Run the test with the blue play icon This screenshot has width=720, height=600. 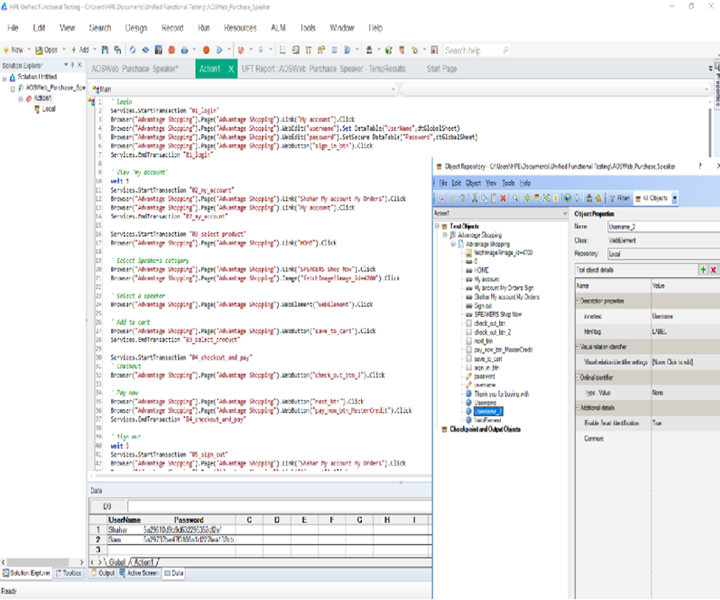pyautogui.click(x=219, y=50)
